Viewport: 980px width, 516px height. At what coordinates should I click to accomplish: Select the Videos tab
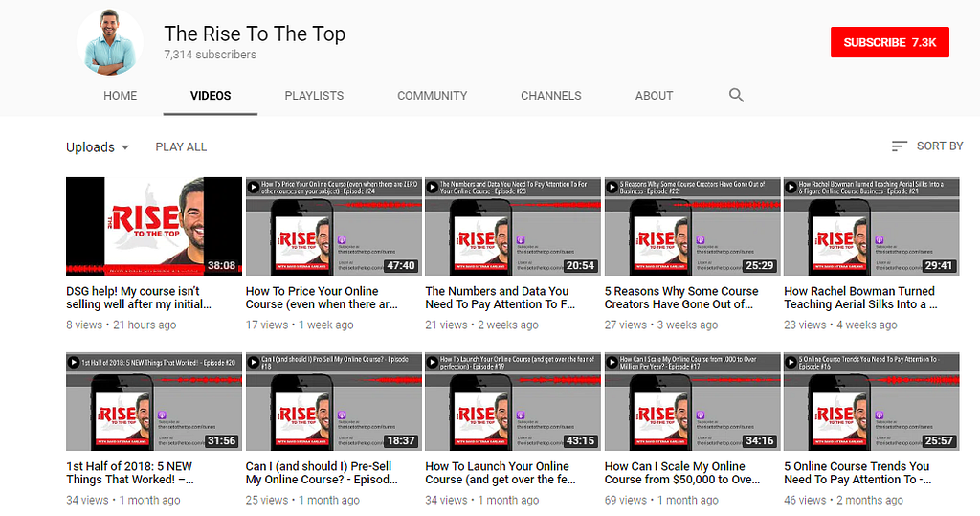211,96
